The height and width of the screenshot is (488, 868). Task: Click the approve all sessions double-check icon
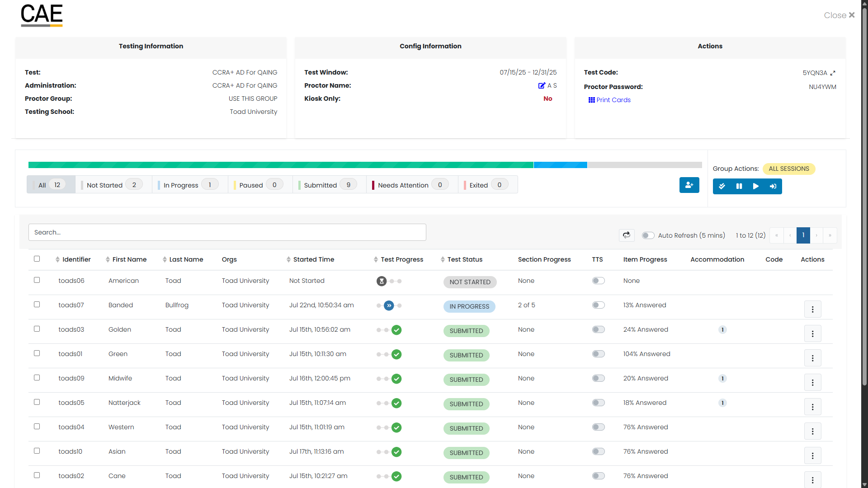722,186
